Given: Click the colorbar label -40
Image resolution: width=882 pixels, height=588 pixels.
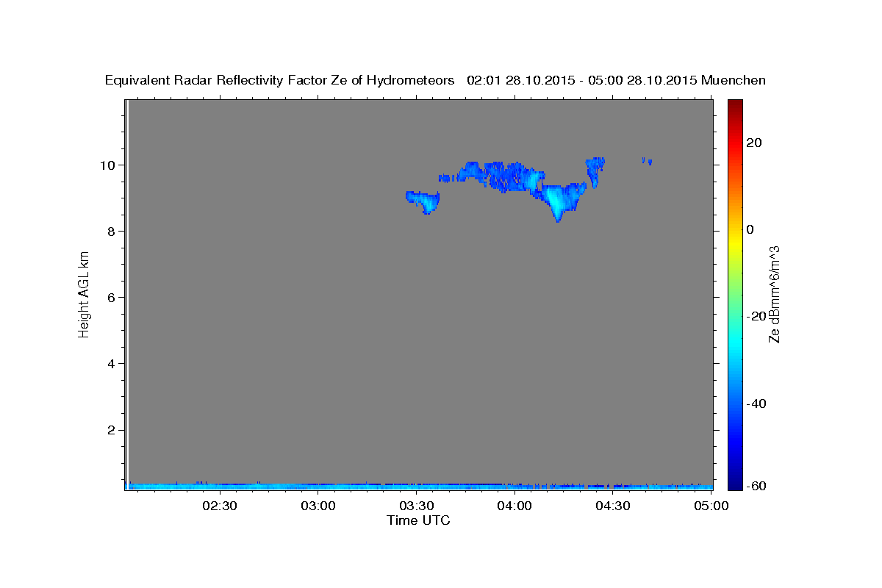Looking at the screenshot, I should tap(756, 404).
